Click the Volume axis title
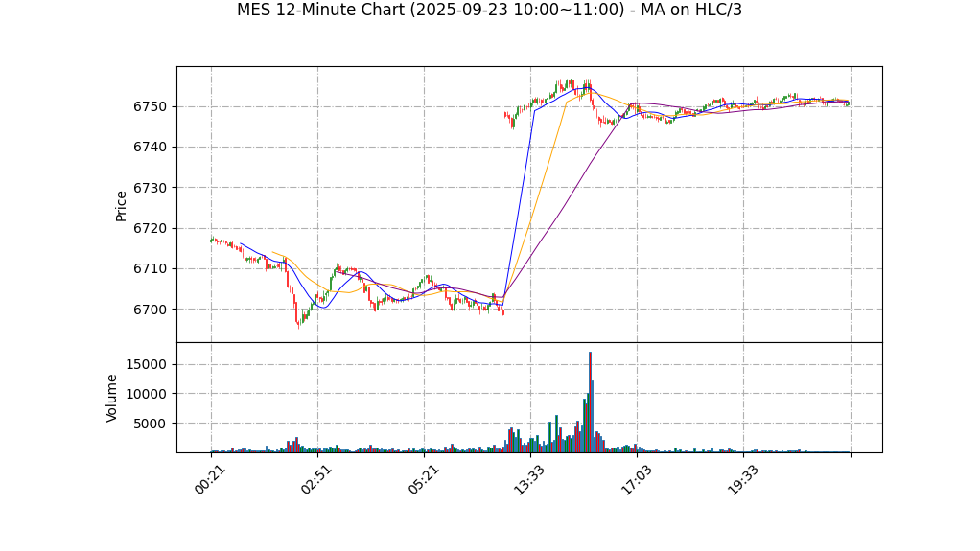Image resolution: width=980 pixels, height=551 pixels. [x=111, y=399]
